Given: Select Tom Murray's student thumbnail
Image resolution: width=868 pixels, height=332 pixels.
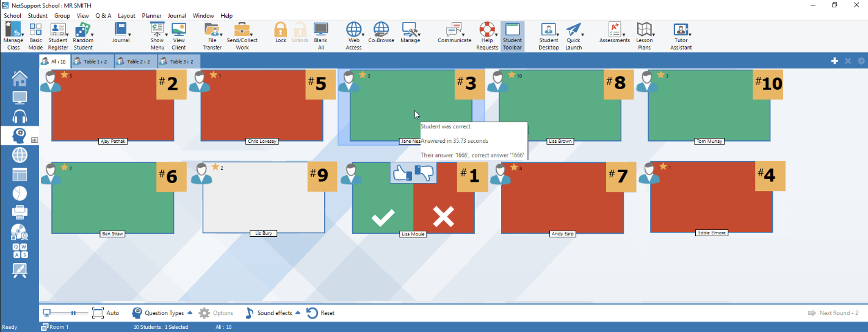Looking at the screenshot, I should point(708,106).
